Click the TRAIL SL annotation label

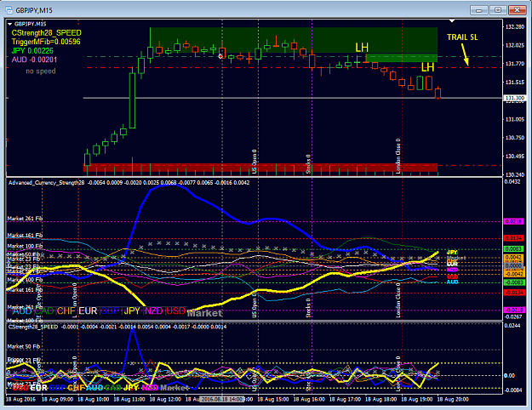pos(462,37)
